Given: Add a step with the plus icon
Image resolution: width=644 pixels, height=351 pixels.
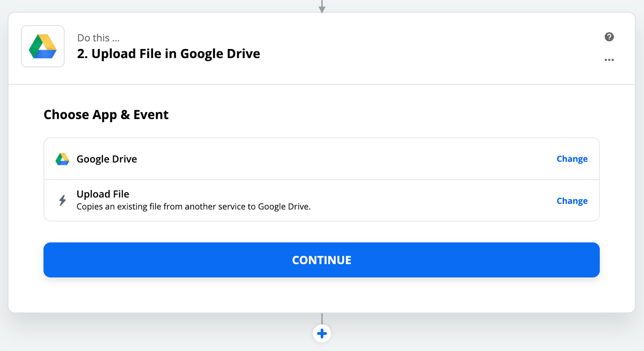Looking at the screenshot, I should tap(322, 333).
